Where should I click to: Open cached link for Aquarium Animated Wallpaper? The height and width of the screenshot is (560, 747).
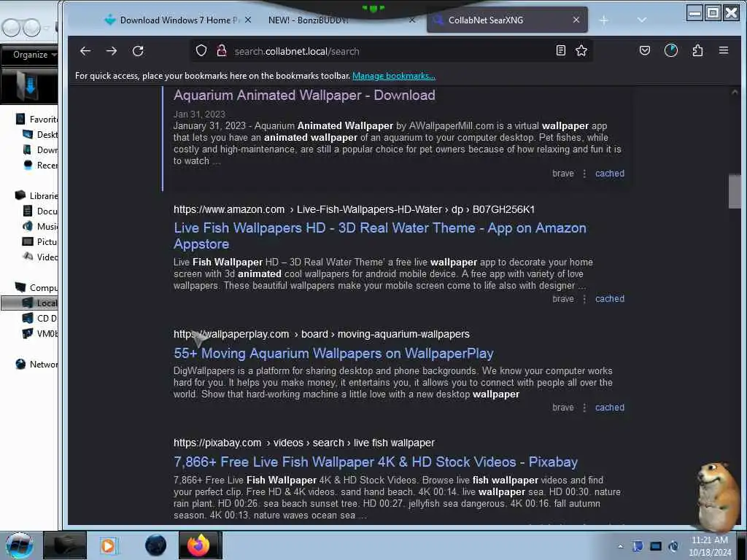pyautogui.click(x=609, y=174)
